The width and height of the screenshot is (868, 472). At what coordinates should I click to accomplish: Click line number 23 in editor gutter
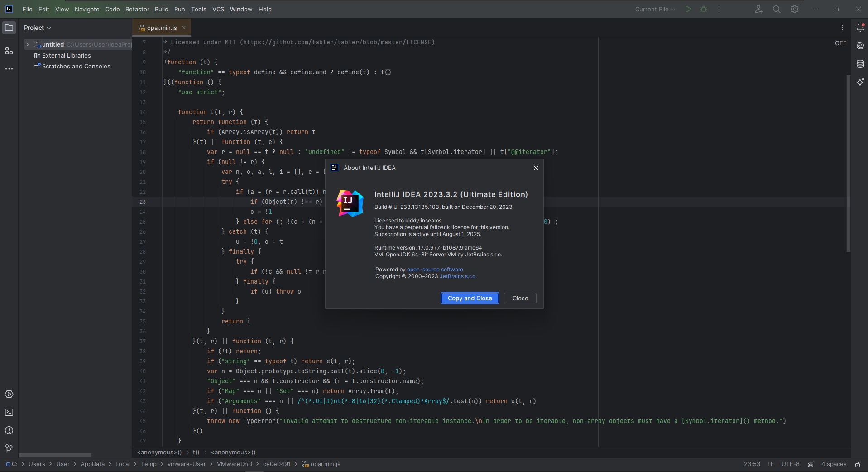pyautogui.click(x=143, y=202)
